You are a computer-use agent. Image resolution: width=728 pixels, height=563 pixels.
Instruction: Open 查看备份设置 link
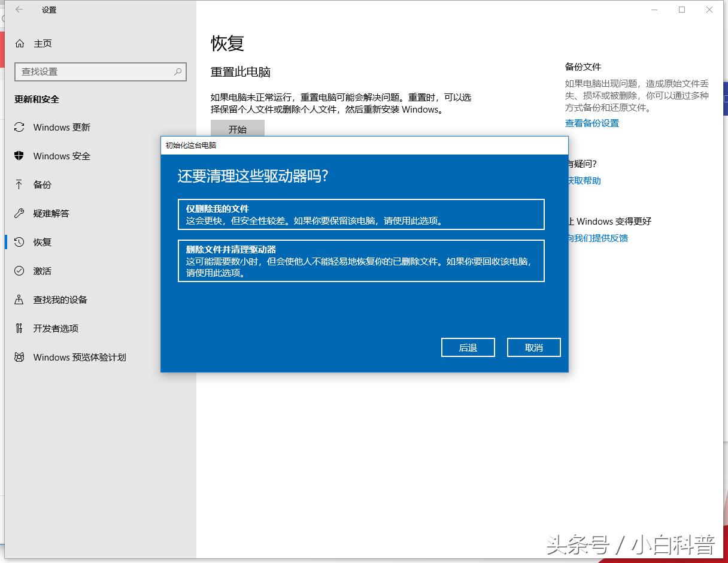(591, 123)
